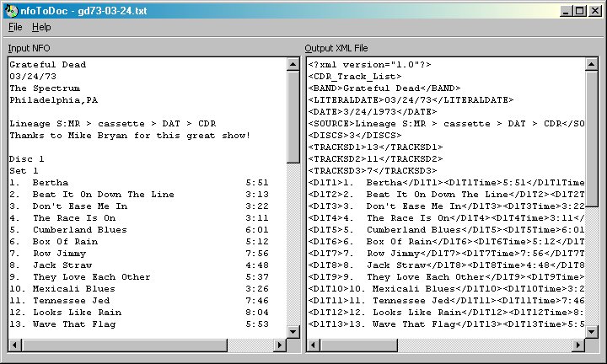Click '4. The Race Is On' input line

pos(62,217)
